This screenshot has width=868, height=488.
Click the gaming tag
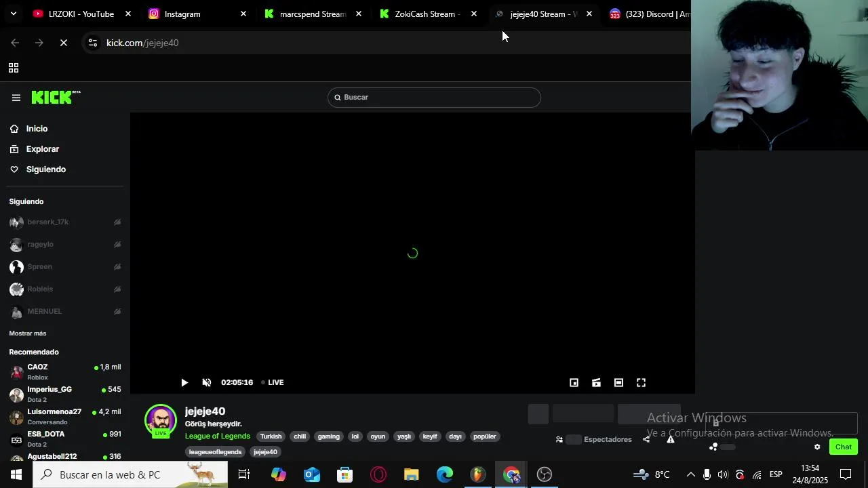328,436
